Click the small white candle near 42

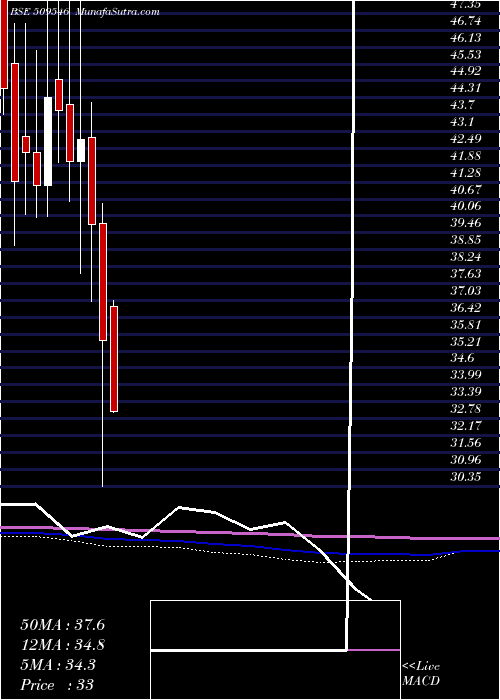click(x=81, y=150)
